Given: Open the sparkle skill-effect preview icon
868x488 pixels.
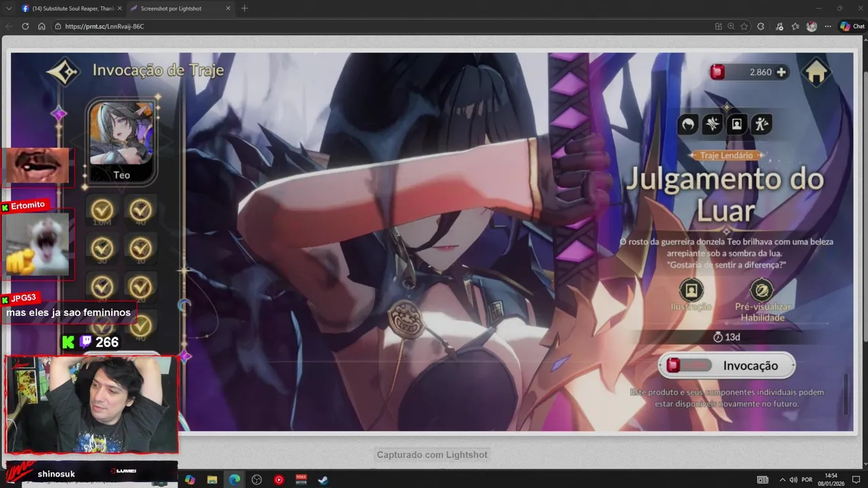Looking at the screenshot, I should click(x=712, y=124).
